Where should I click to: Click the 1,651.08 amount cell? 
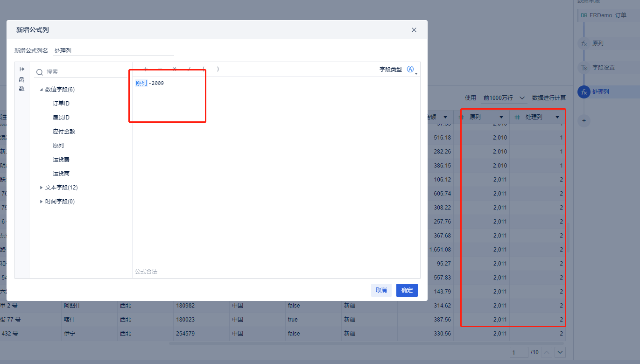pyautogui.click(x=440, y=250)
